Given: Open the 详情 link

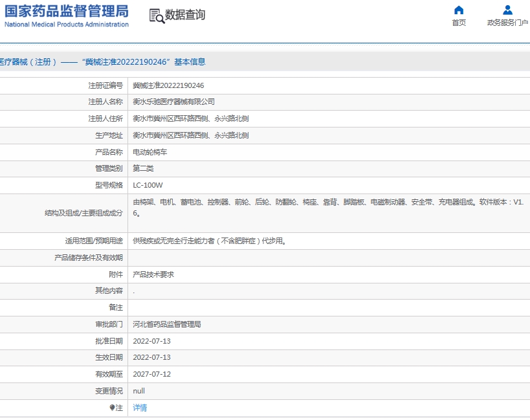Looking at the screenshot, I should (140, 408).
